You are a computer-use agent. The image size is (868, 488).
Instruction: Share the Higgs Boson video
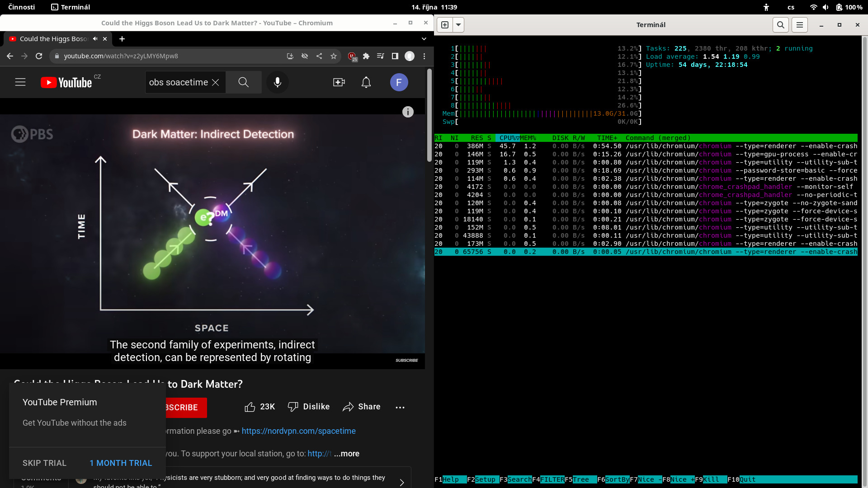coord(361,407)
